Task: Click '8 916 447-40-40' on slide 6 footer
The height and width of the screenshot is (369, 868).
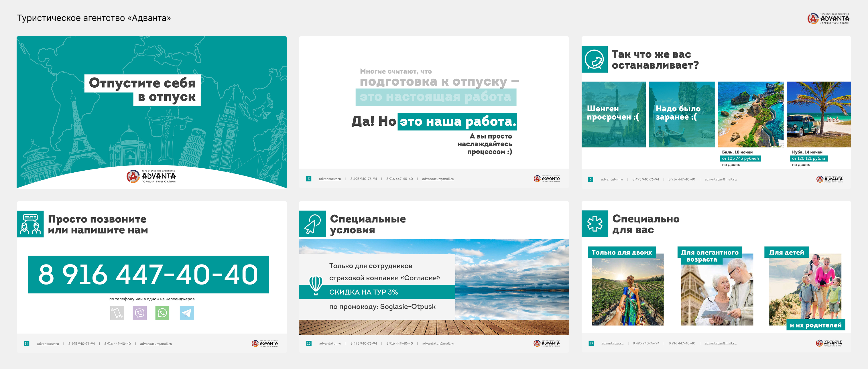Action: pyautogui.click(x=682, y=179)
